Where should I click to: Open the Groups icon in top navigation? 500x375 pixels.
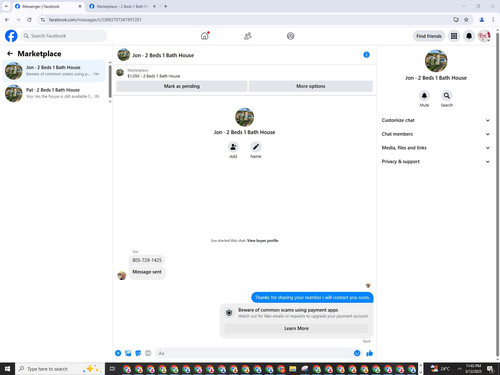[x=291, y=36]
